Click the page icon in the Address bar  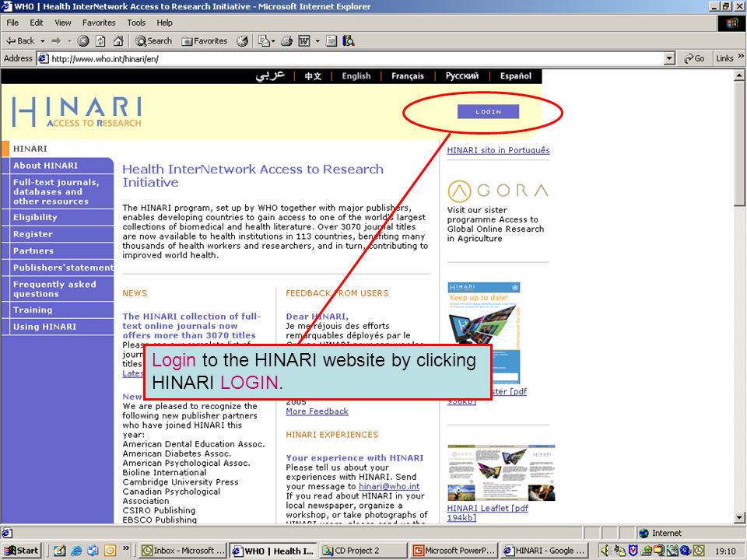tap(44, 58)
